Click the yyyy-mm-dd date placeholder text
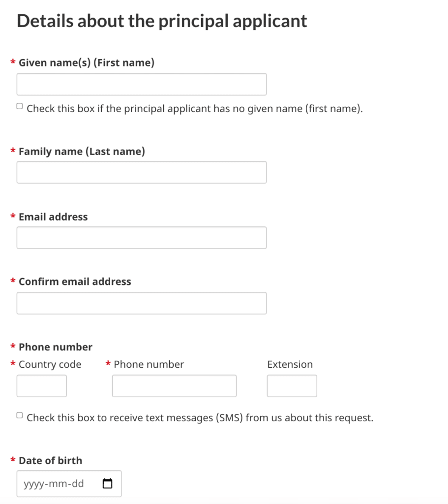 [x=54, y=484]
